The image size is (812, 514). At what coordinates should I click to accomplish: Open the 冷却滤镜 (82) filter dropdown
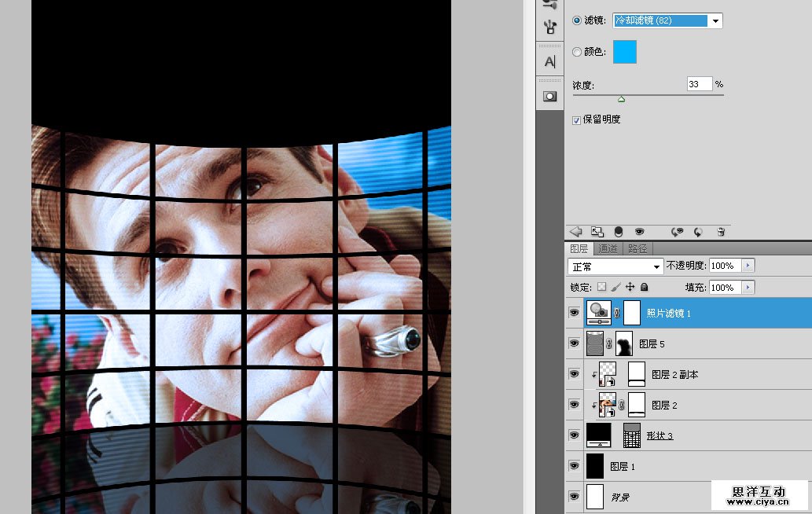point(667,20)
